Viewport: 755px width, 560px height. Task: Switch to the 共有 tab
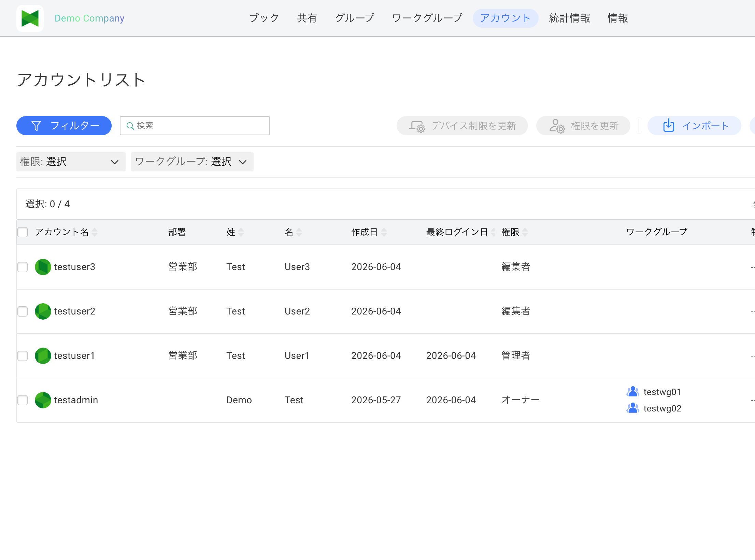(x=307, y=18)
